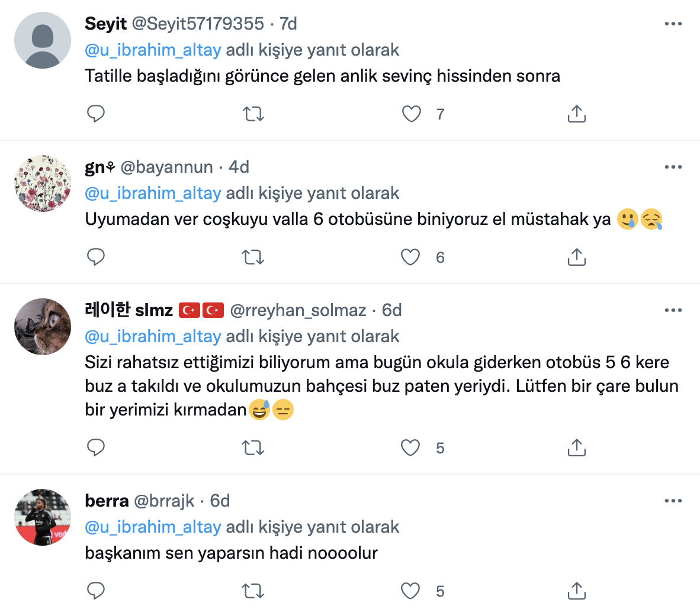This screenshot has height=612, width=700.
Task: Like the reply from 레이한 slmz
Action: click(x=410, y=448)
